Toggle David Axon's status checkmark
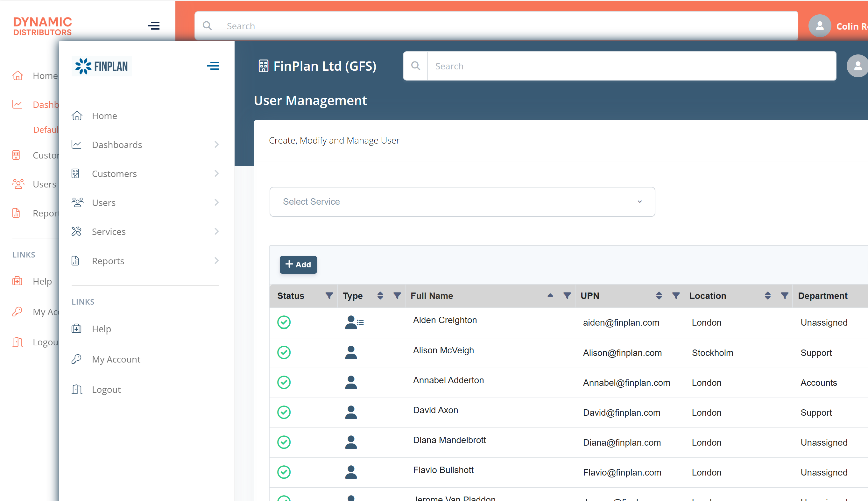The image size is (868, 501). [x=284, y=412]
